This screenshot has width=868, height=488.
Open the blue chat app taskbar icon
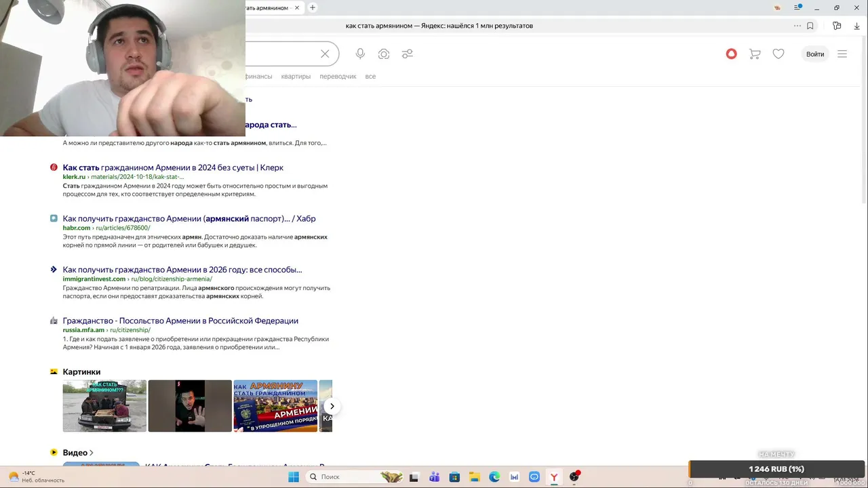(x=534, y=477)
